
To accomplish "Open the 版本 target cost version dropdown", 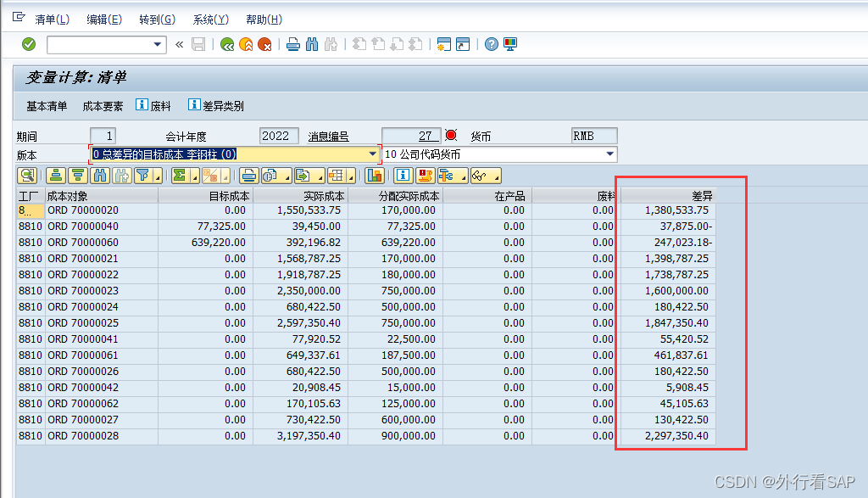I will [373, 154].
